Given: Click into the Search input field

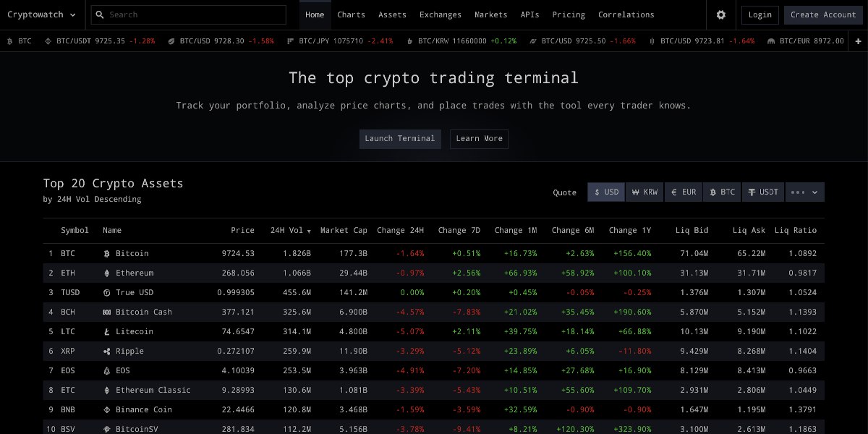Looking at the screenshot, I should (188, 14).
